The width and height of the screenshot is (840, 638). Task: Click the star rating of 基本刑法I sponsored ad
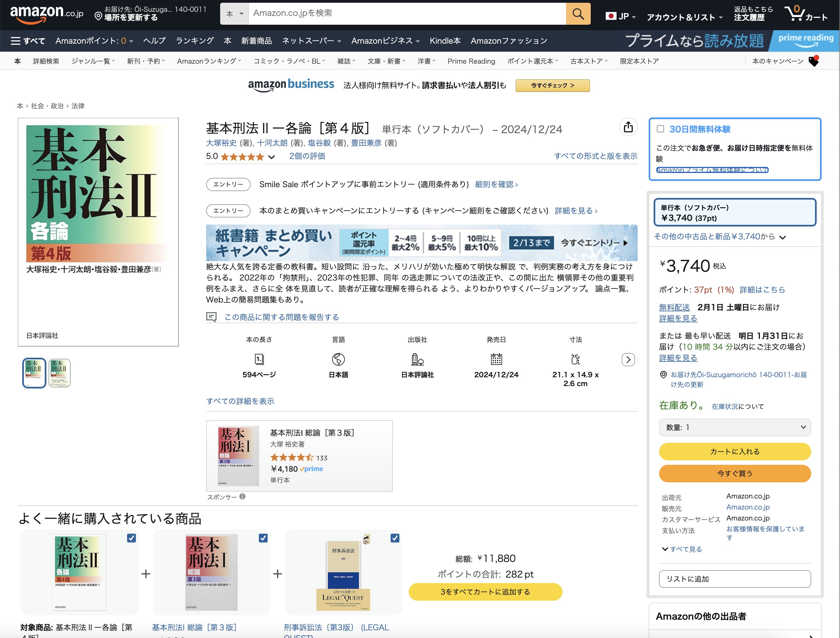point(292,458)
